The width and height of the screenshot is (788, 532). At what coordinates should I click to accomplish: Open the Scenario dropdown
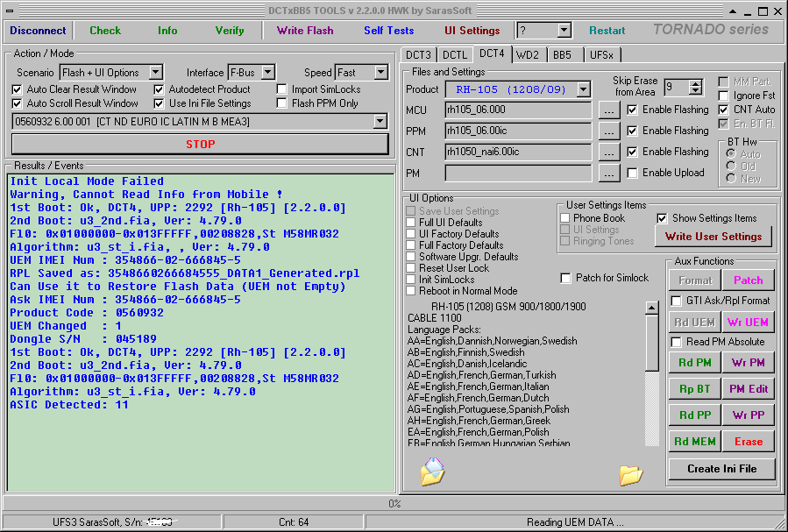click(x=156, y=73)
